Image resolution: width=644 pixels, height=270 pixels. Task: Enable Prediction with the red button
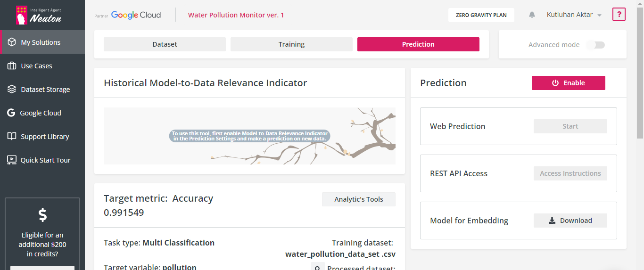[568, 83]
